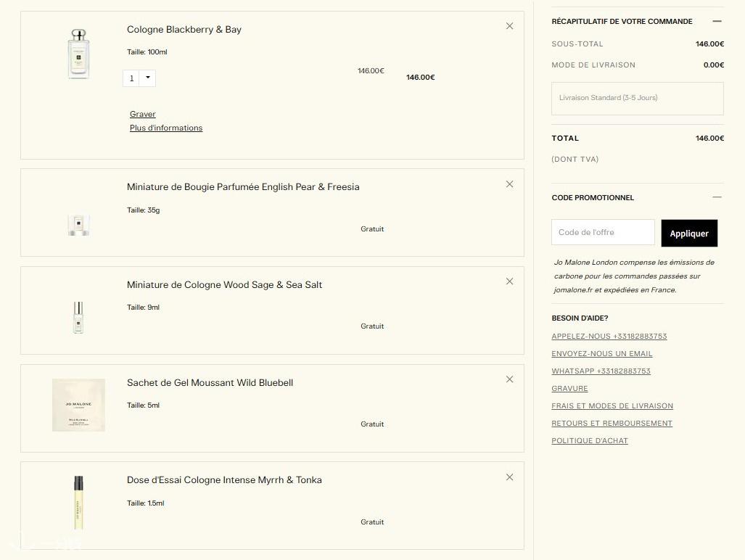Click the '(DONT TVA)' text
Image resolution: width=745 pixels, height=560 pixels.
tap(575, 160)
